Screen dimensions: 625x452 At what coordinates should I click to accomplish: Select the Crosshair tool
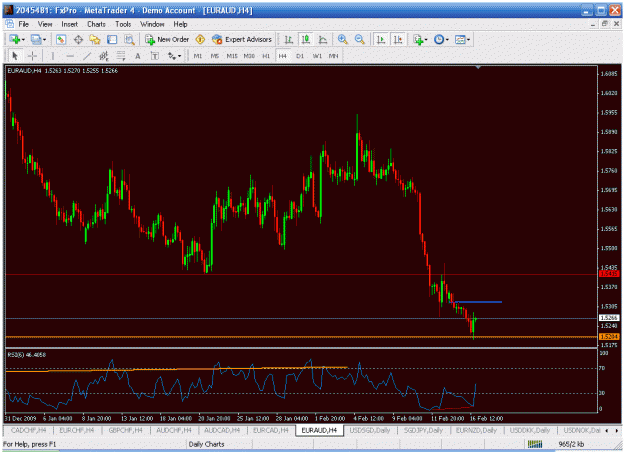(x=33, y=56)
